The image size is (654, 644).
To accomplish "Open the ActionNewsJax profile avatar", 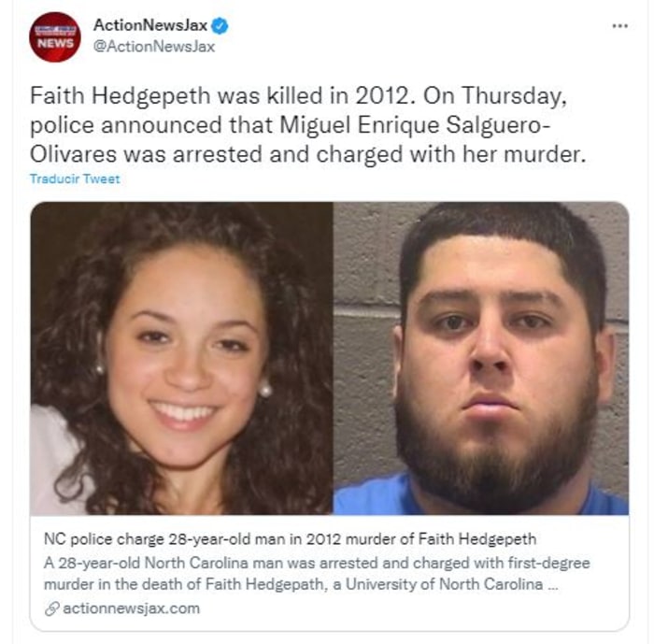I will (55, 37).
